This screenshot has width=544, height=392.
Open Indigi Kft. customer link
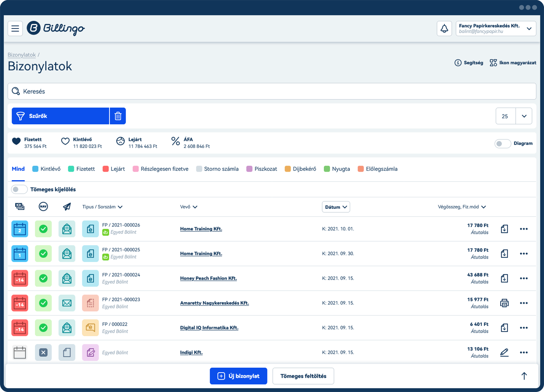tap(191, 352)
